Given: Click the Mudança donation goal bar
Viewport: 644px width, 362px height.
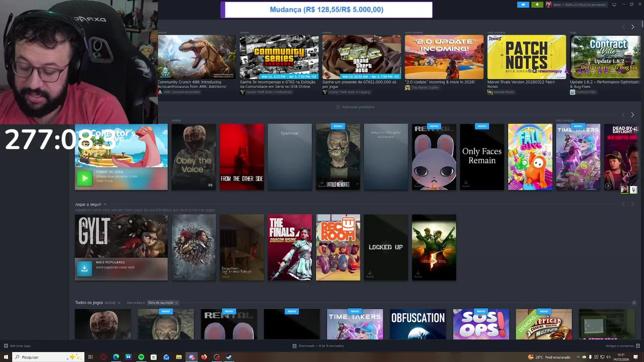Looking at the screenshot, I should [x=327, y=10].
